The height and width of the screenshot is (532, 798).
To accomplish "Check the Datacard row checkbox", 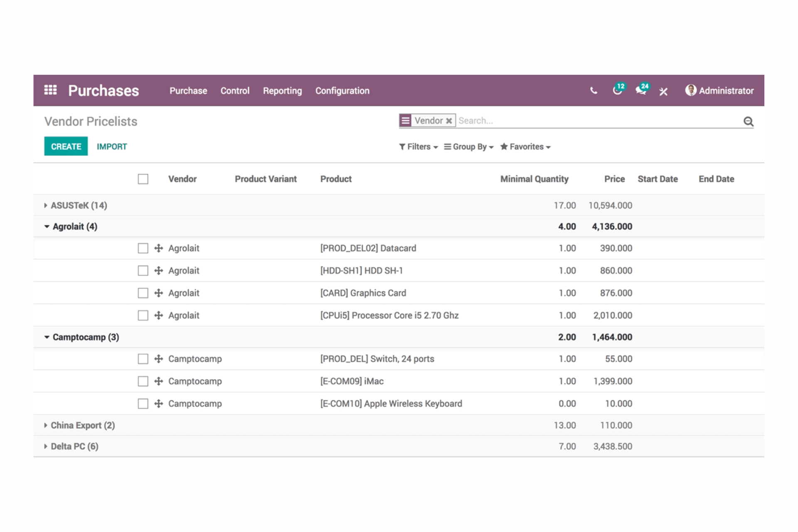I will tap(143, 248).
